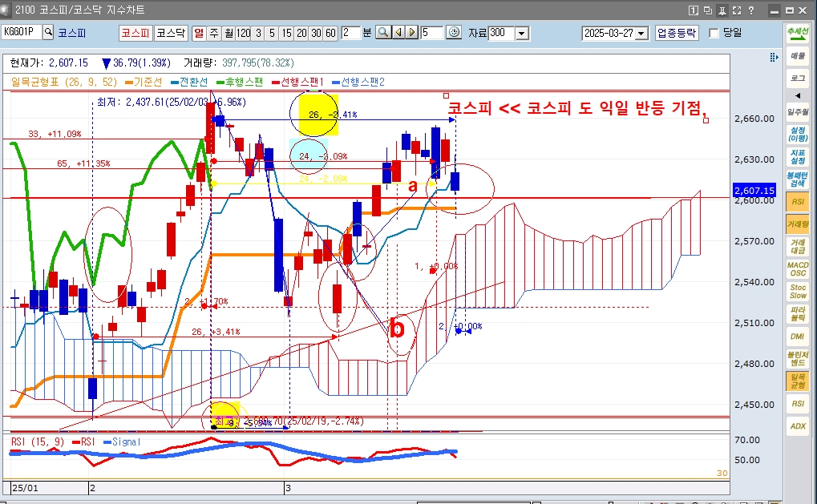Select the 코스닥 index tab
The height and width of the screenshot is (504, 817).
pyautogui.click(x=171, y=33)
